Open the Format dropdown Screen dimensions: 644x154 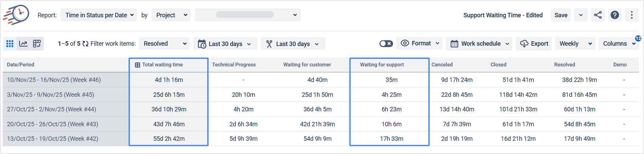(419, 43)
